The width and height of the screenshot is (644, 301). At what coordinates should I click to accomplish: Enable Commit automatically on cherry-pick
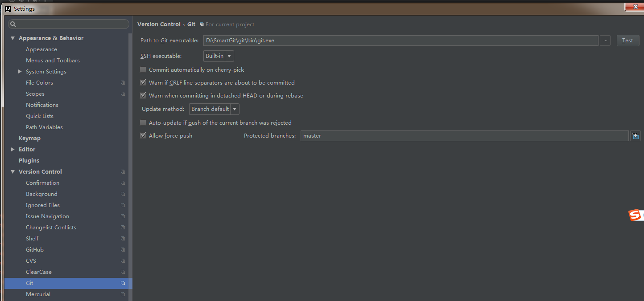coord(143,70)
